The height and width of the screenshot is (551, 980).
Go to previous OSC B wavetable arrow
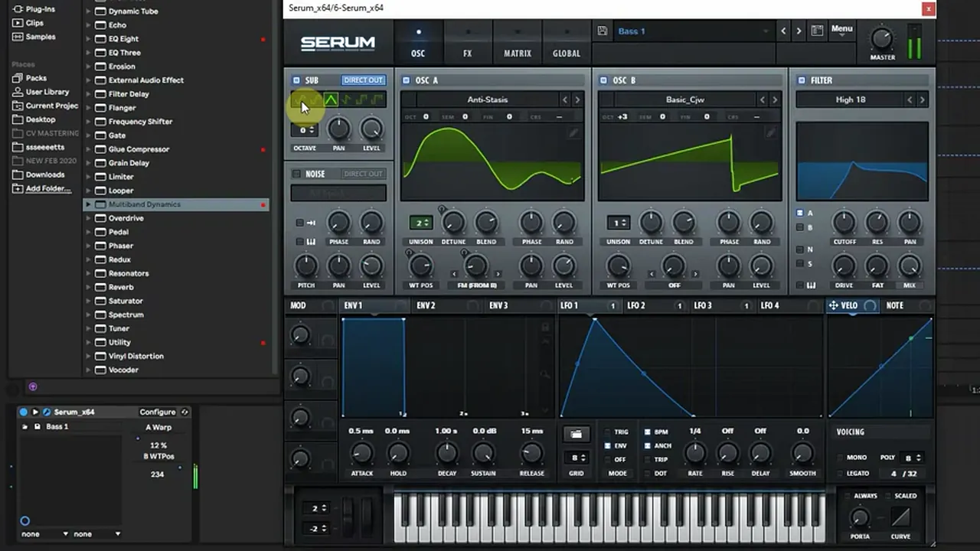click(x=762, y=99)
